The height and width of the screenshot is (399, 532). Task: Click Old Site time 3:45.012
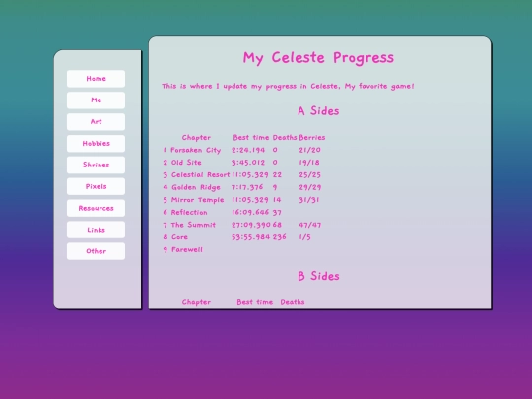coord(248,163)
